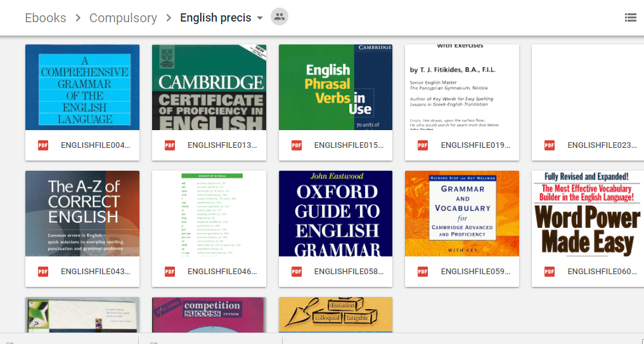Open the shared people icon
This screenshot has height=344, width=644.
click(280, 17)
